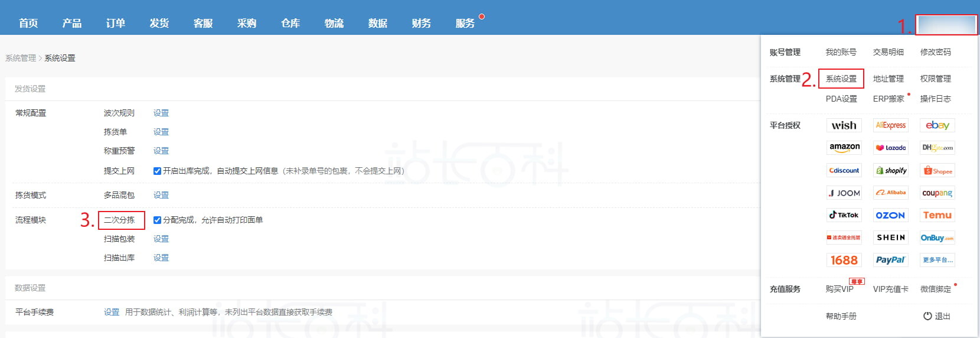Click 设置 link next to 波次规则
This screenshot has height=338, width=980.
point(161,113)
